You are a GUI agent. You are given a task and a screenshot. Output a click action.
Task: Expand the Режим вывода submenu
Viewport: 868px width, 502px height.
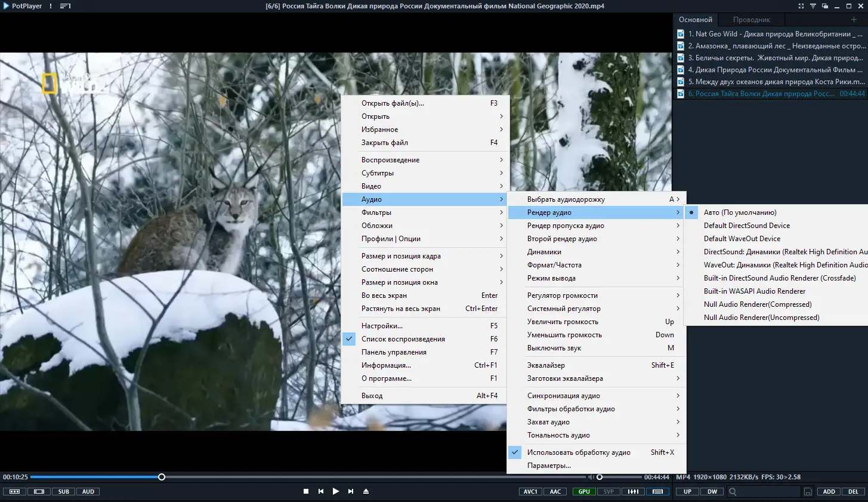click(x=597, y=278)
